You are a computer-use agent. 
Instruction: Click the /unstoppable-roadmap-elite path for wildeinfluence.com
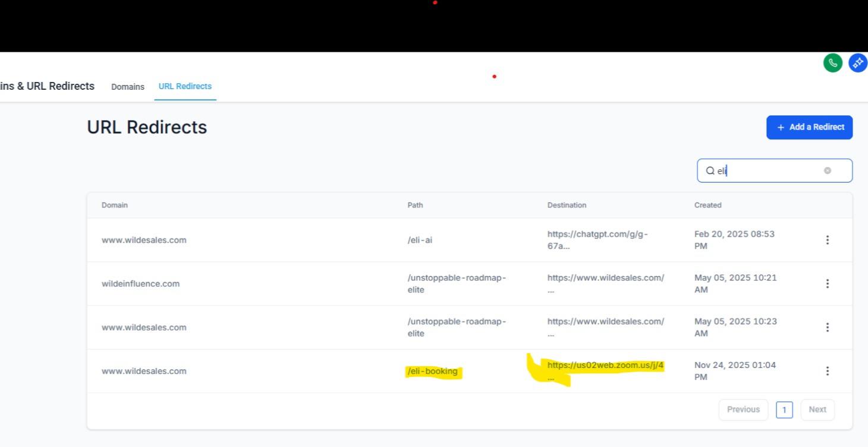[x=457, y=284]
